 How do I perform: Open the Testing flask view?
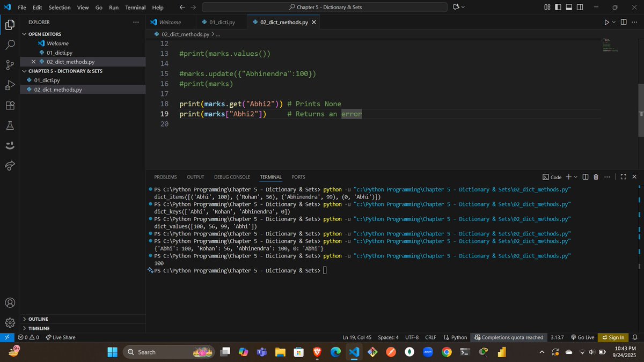[10, 125]
